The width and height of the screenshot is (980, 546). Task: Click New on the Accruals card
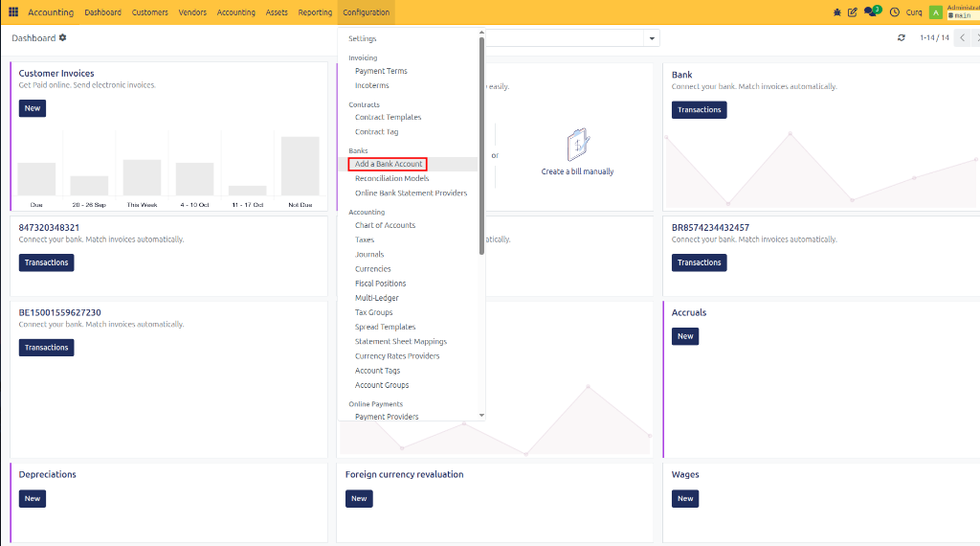(x=685, y=336)
